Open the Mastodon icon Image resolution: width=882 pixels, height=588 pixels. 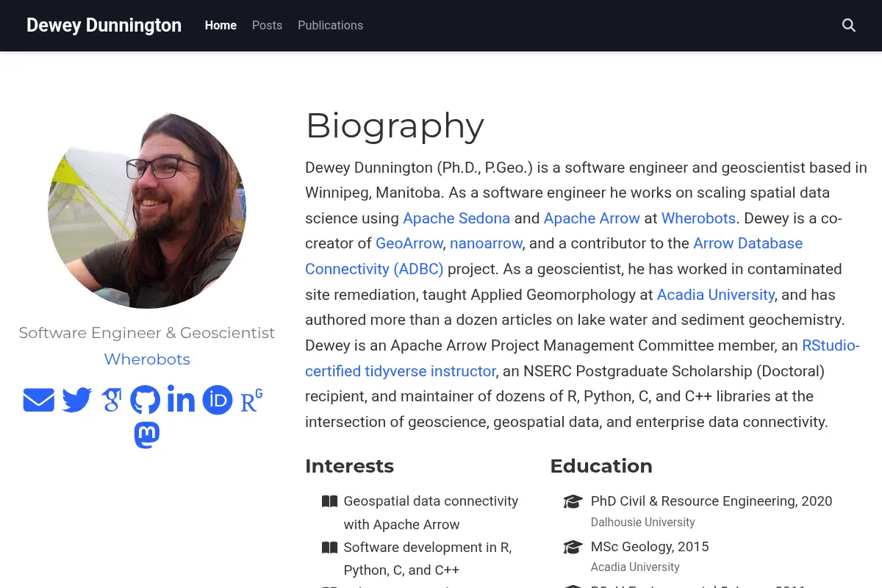[x=147, y=435]
